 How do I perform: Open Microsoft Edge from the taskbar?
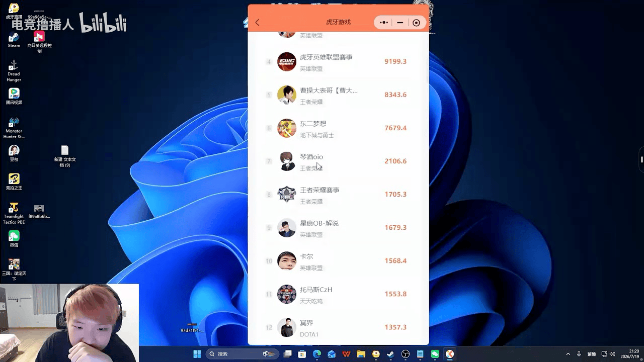click(x=317, y=354)
